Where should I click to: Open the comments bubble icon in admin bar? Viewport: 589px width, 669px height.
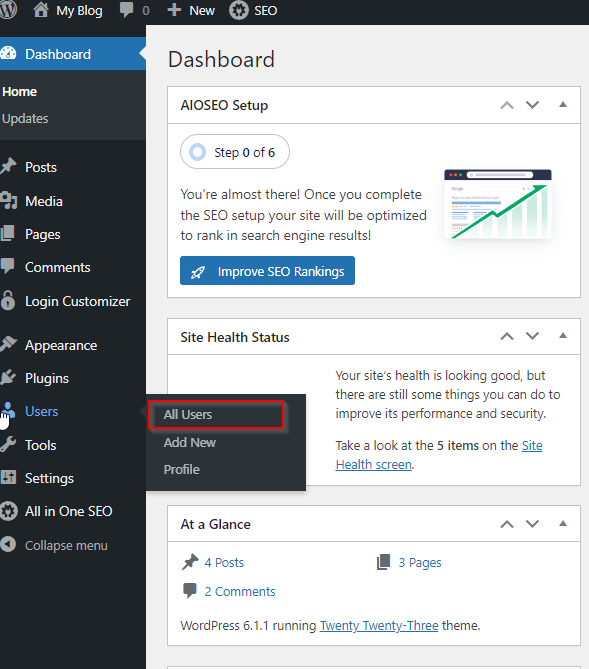(x=126, y=10)
